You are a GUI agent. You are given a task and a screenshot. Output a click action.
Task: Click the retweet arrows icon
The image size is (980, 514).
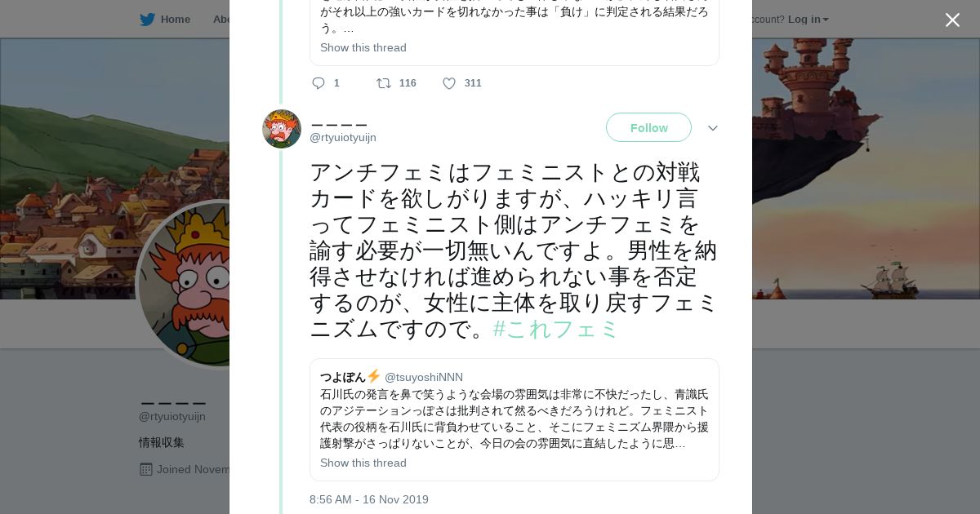click(383, 83)
